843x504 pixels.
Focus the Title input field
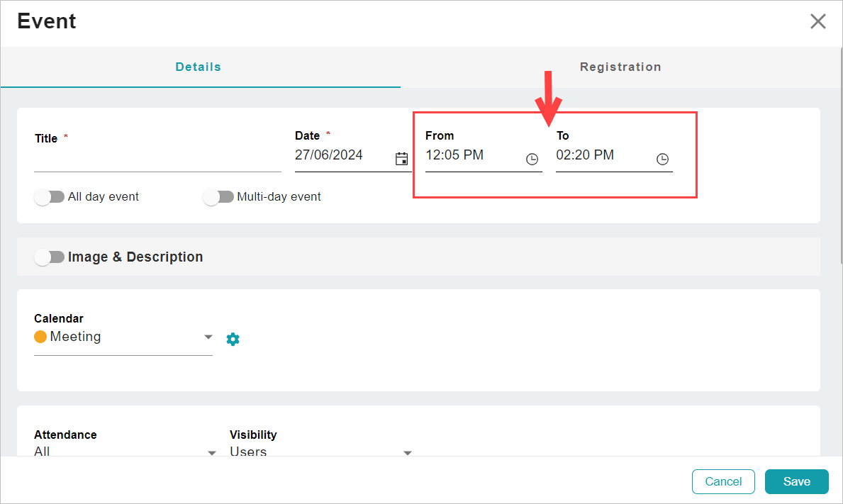pos(157,159)
